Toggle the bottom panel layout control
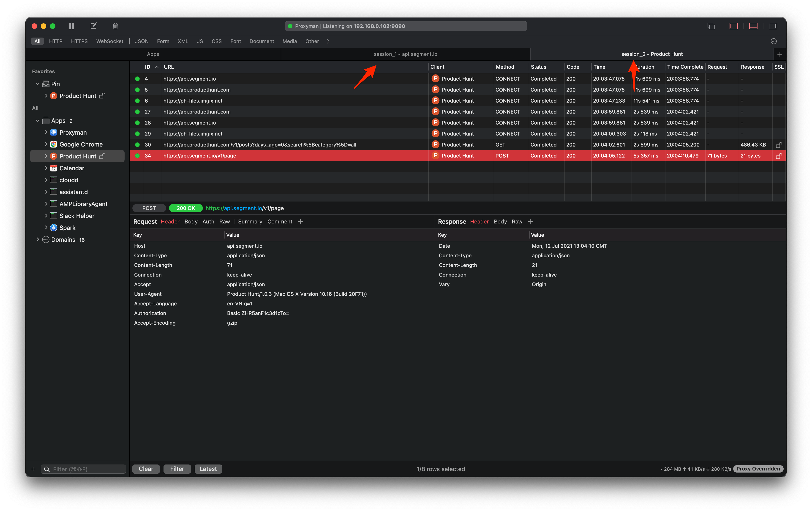The image size is (812, 511). pyautogui.click(x=753, y=26)
